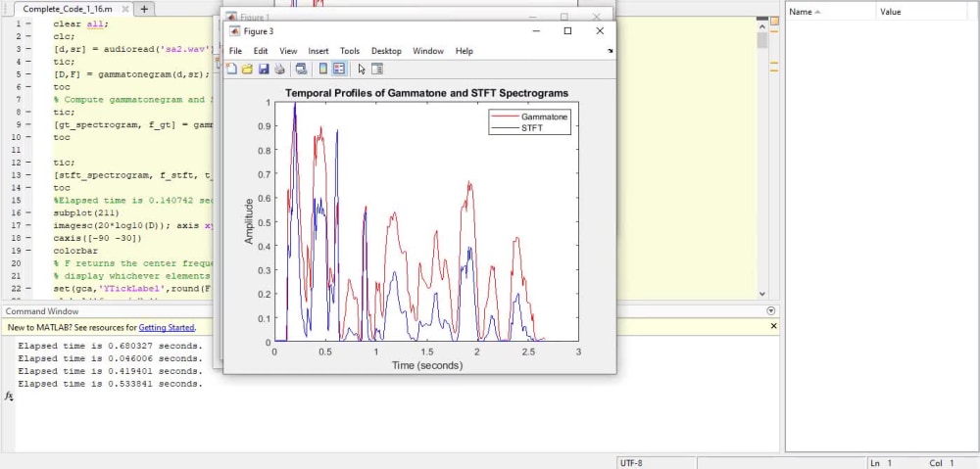The height and width of the screenshot is (469, 980).
Task: Toggle the Insert Legend toolbar button
Action: tap(339, 69)
